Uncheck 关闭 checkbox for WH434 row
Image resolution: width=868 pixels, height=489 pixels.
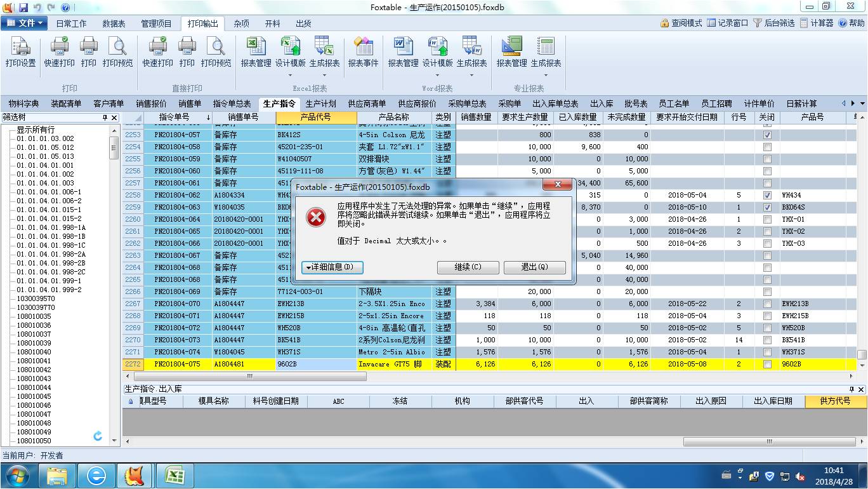click(767, 196)
